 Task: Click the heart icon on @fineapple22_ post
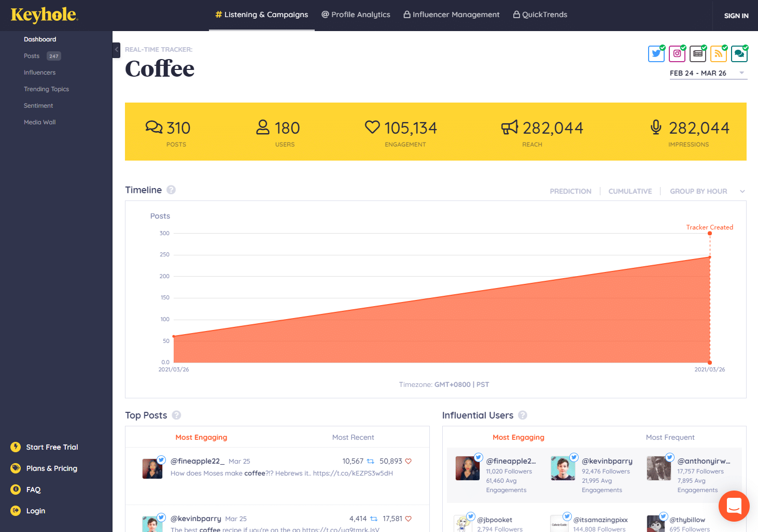click(x=408, y=461)
